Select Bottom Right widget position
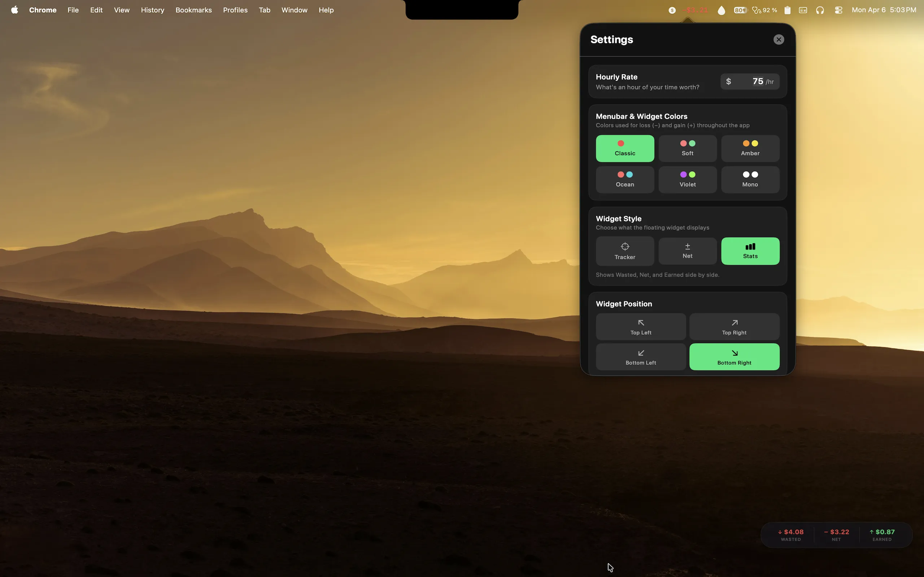 coord(734,356)
